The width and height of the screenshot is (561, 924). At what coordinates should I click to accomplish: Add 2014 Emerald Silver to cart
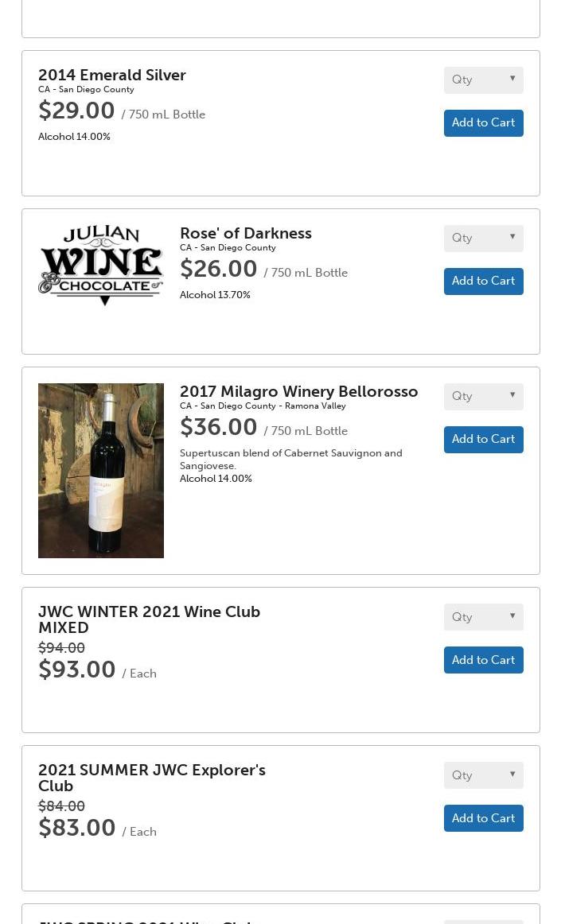pos(483,122)
